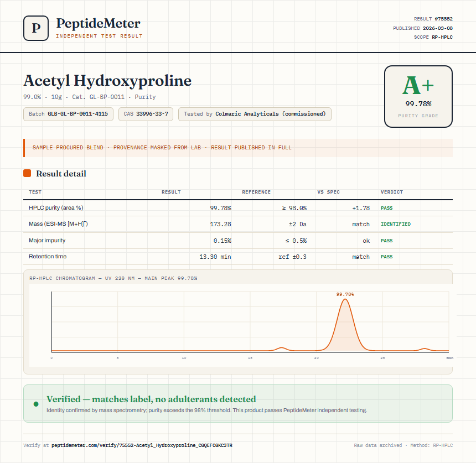This screenshot has height=463, width=476.
Task: Click the 99.0% · 10g · Cat. GL-BP-0011 subtitle
Action: (x=90, y=97)
